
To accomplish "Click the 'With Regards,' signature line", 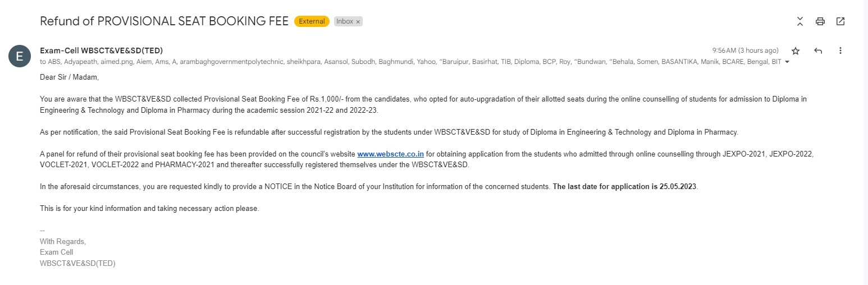I will (x=63, y=241).
